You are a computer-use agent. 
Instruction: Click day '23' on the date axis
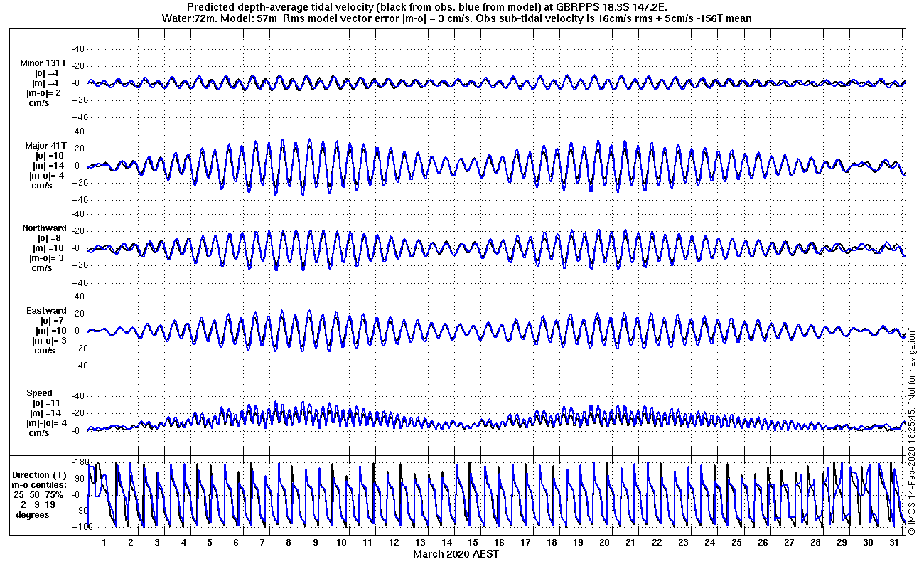point(683,543)
